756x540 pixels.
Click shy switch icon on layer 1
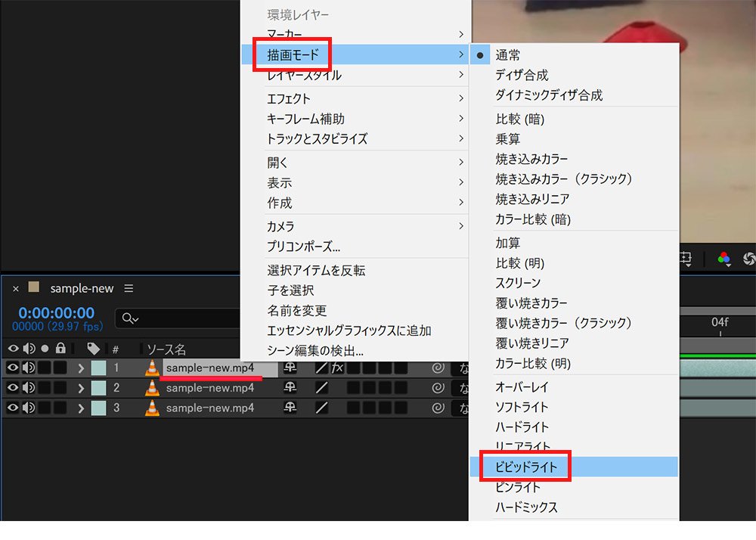pyautogui.click(x=290, y=368)
